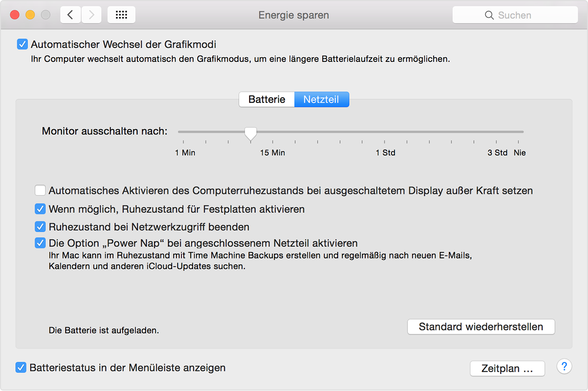
Task: Disable automatic graphics mode switching checkbox
Action: [x=22, y=45]
